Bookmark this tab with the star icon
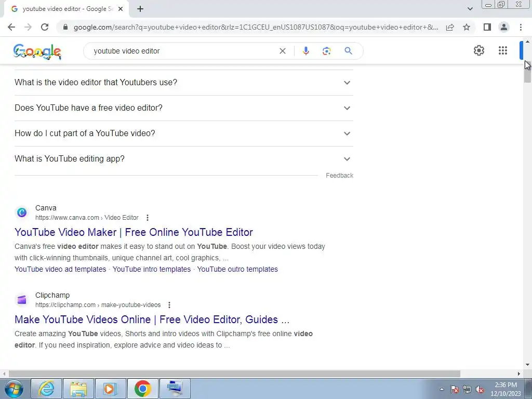Viewport: 532px width, 399px height. pos(467,27)
